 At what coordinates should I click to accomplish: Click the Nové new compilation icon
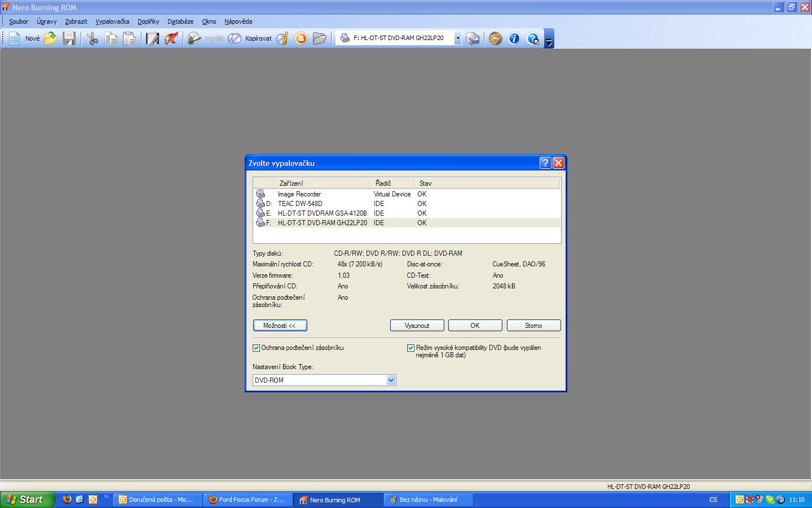[x=15, y=38]
